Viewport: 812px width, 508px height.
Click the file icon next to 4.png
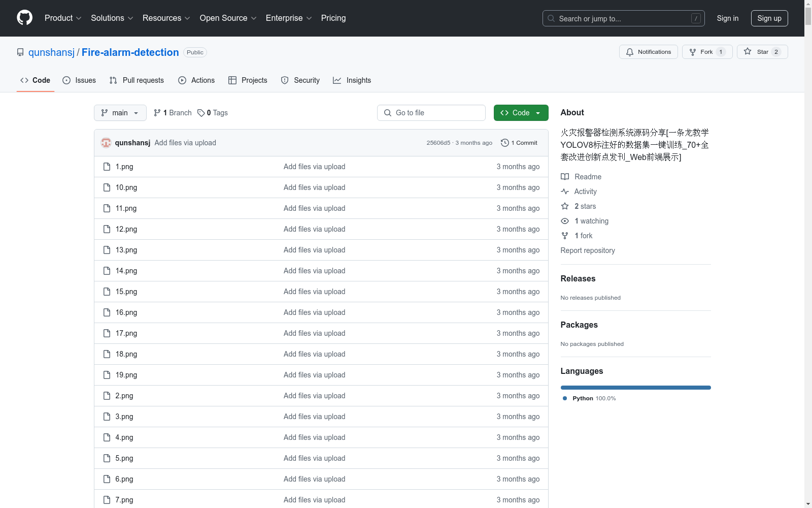pyautogui.click(x=107, y=437)
